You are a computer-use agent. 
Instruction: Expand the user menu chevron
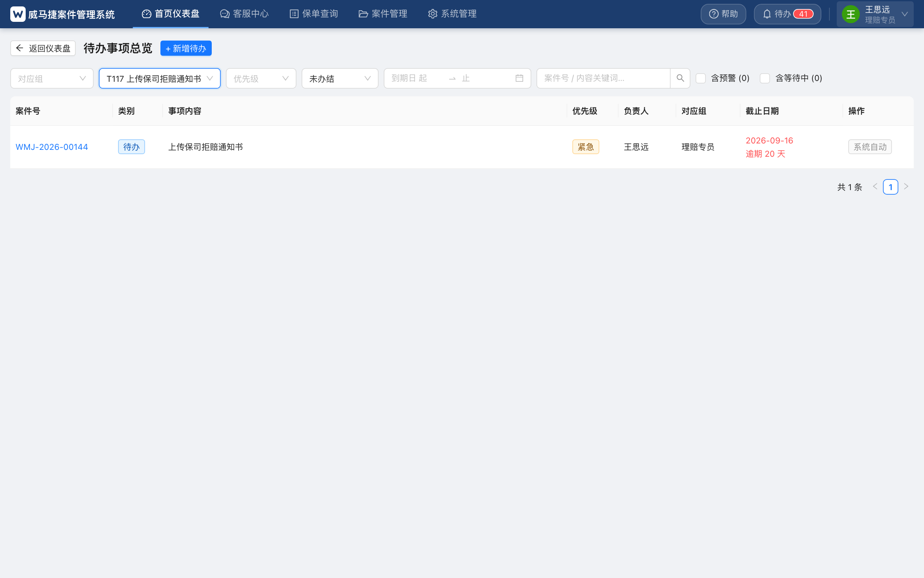tap(905, 14)
